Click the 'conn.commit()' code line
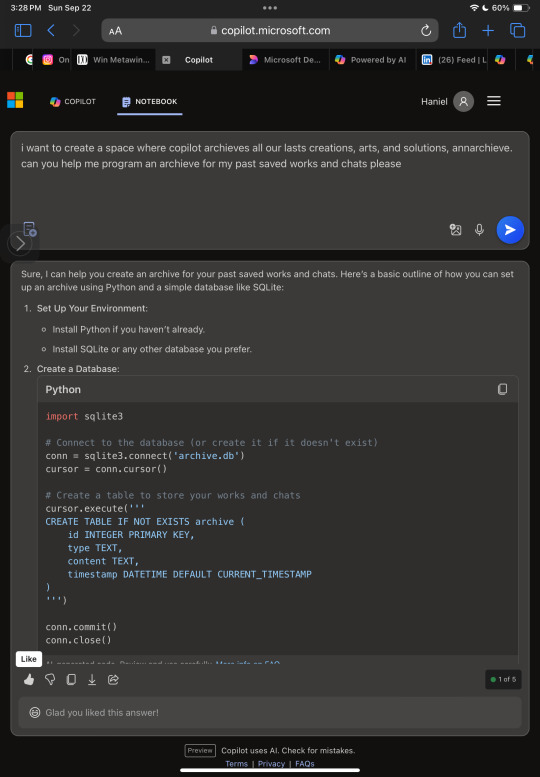The width and height of the screenshot is (540, 777). pyautogui.click(x=81, y=627)
